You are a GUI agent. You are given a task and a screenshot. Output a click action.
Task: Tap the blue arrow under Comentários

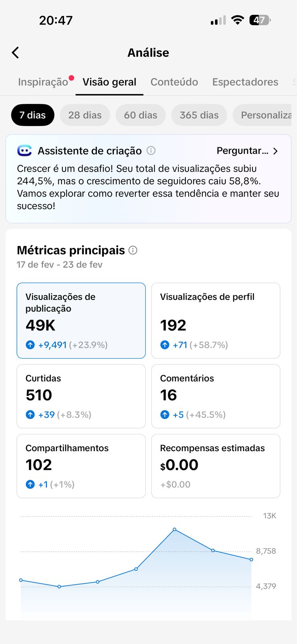point(165,415)
